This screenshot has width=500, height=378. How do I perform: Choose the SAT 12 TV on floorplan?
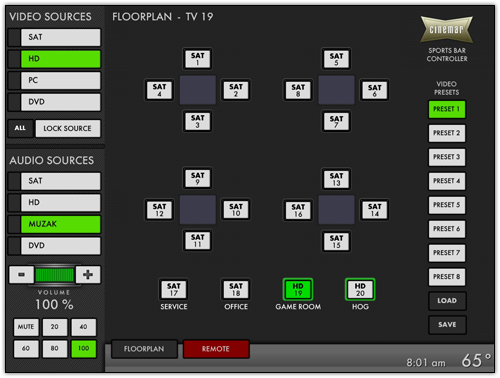point(159,210)
